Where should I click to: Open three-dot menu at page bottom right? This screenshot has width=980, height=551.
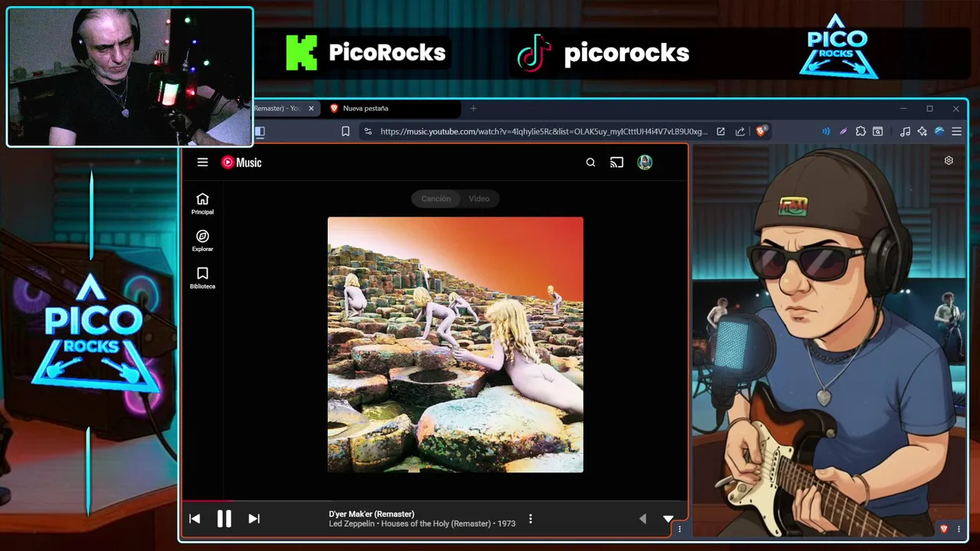click(959, 529)
